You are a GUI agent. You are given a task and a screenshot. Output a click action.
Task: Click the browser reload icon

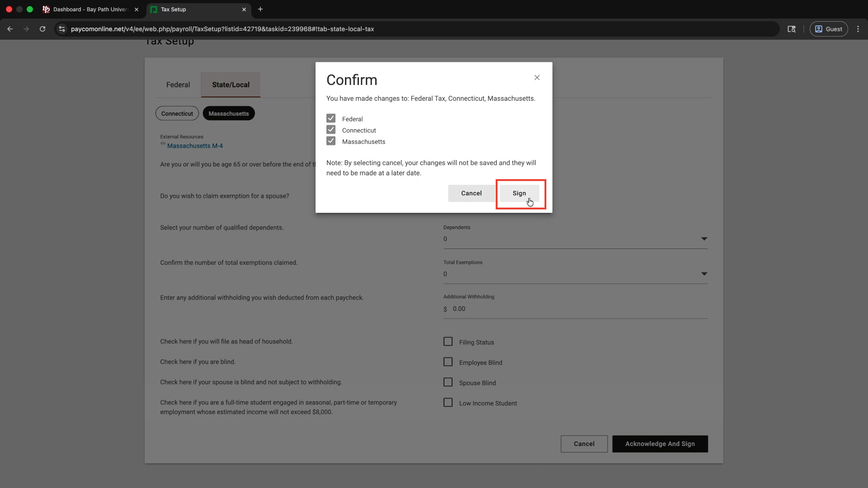42,29
